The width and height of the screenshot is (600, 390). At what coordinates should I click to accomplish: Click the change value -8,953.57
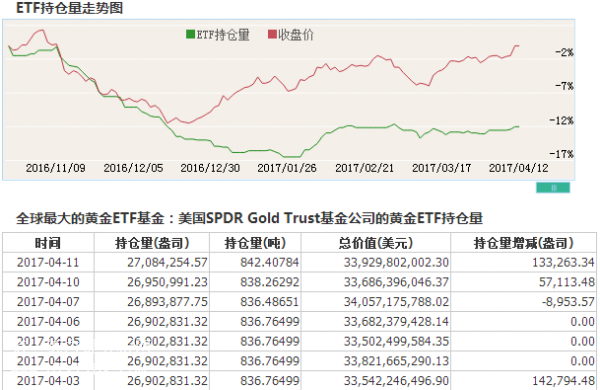568,302
